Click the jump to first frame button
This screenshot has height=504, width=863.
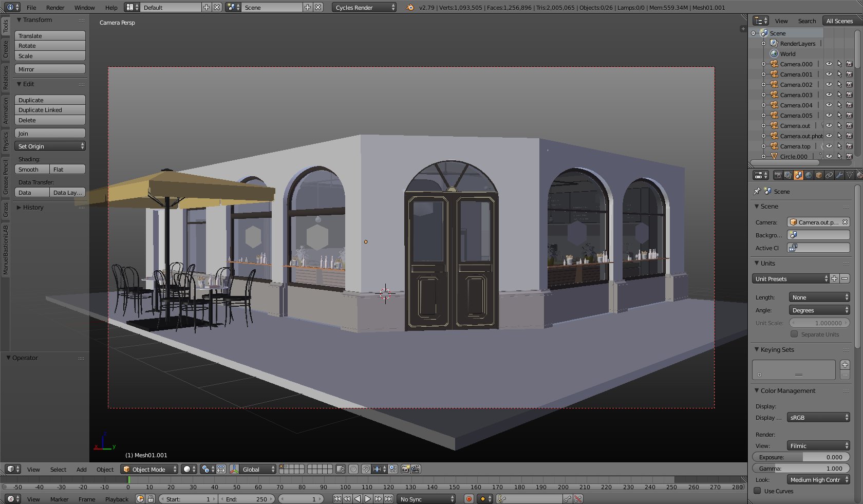point(337,499)
